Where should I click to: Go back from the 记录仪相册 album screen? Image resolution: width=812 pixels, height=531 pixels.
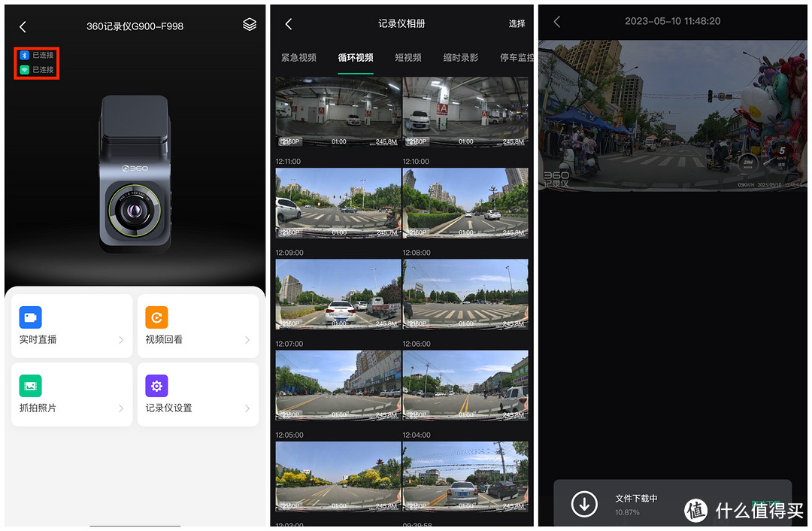288,24
